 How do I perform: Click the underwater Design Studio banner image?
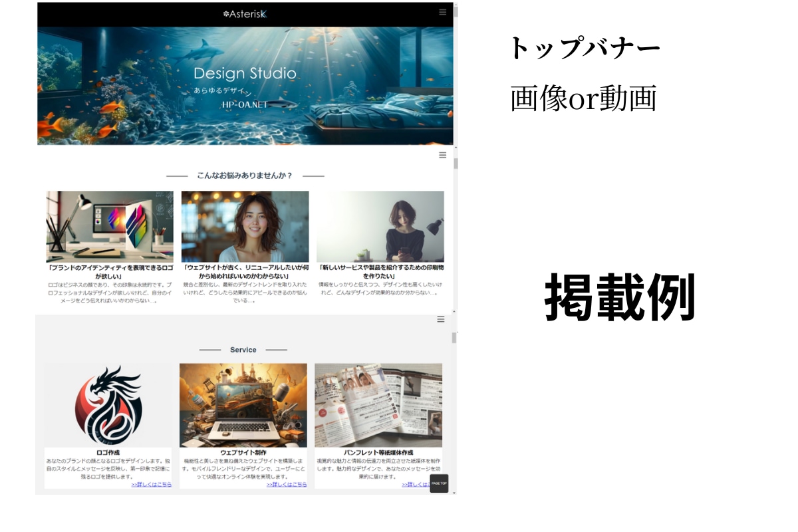(x=245, y=86)
